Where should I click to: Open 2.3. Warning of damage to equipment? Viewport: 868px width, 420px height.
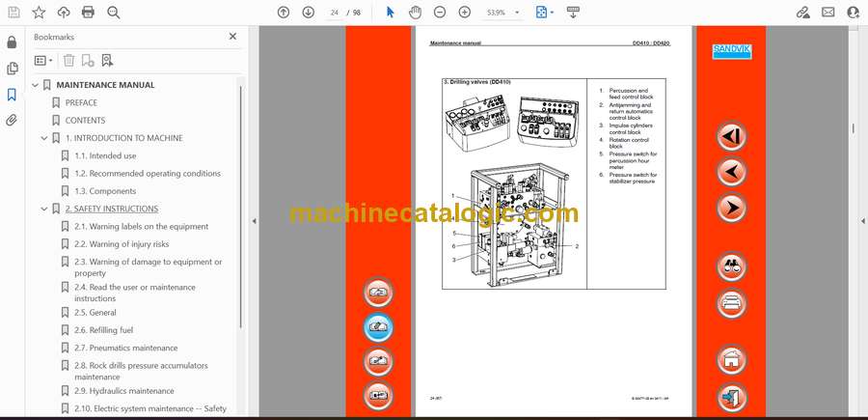[x=149, y=267]
